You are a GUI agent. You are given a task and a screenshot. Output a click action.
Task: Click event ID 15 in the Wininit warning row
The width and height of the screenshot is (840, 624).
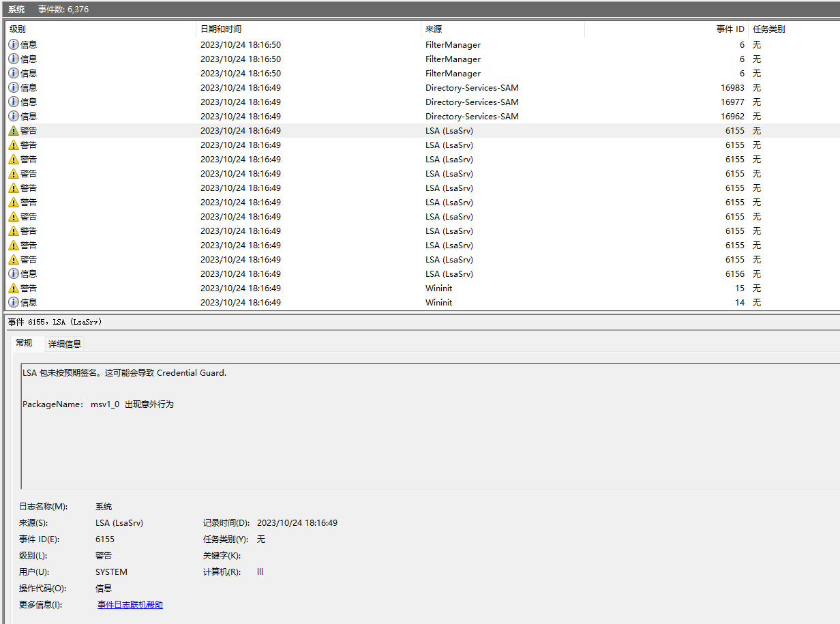point(740,288)
